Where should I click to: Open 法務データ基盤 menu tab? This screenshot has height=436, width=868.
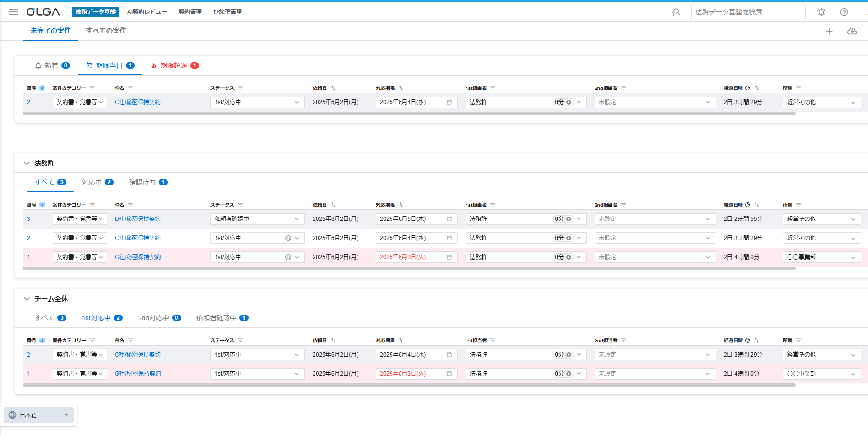96,12
